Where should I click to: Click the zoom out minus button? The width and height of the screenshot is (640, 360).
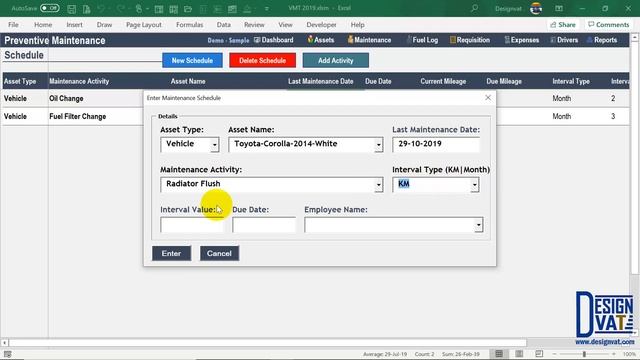coord(554,354)
